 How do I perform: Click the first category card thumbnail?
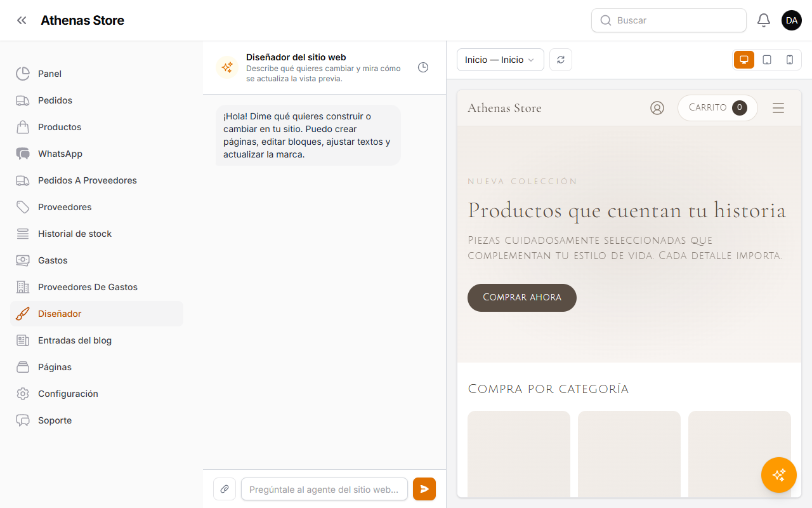pos(519,453)
